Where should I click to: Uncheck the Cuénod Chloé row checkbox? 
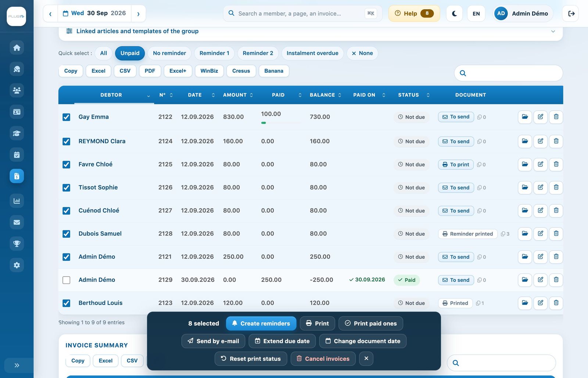tap(67, 211)
